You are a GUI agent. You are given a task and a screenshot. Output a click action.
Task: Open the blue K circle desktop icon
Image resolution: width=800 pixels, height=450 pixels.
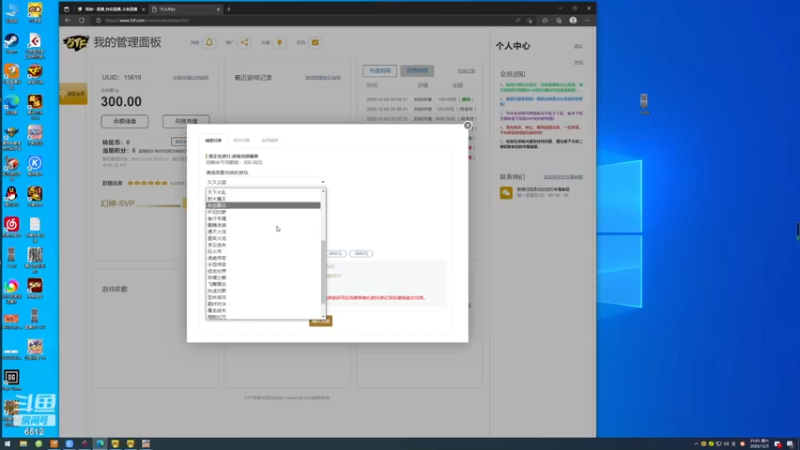[35, 163]
